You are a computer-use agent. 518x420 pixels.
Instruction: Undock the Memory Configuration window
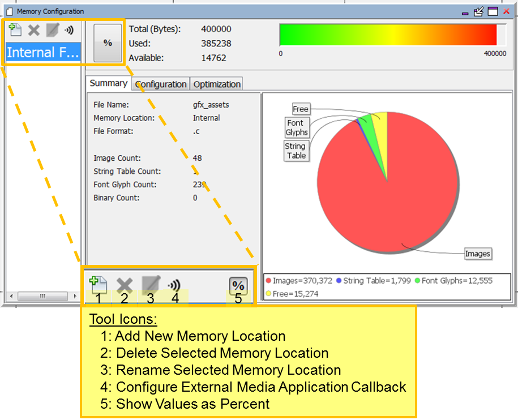(479, 11)
